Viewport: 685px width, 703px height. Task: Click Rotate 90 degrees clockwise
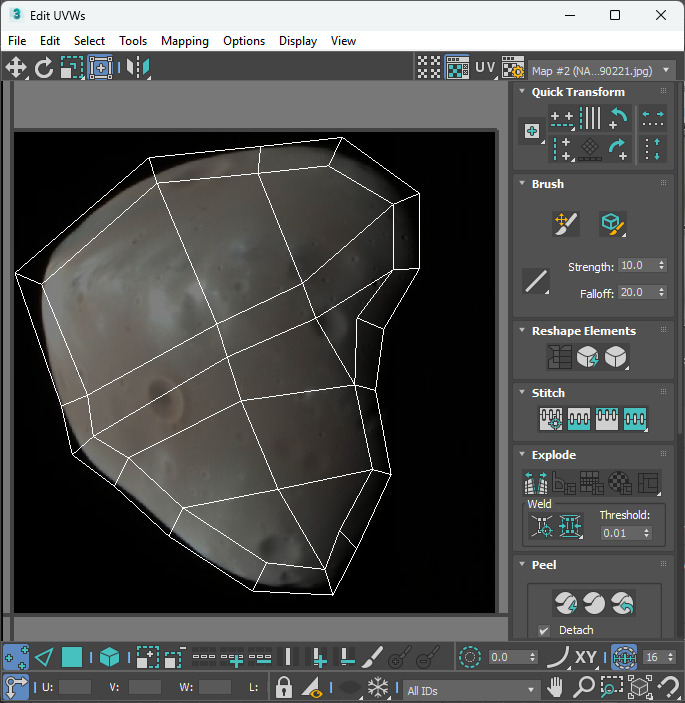(x=618, y=149)
